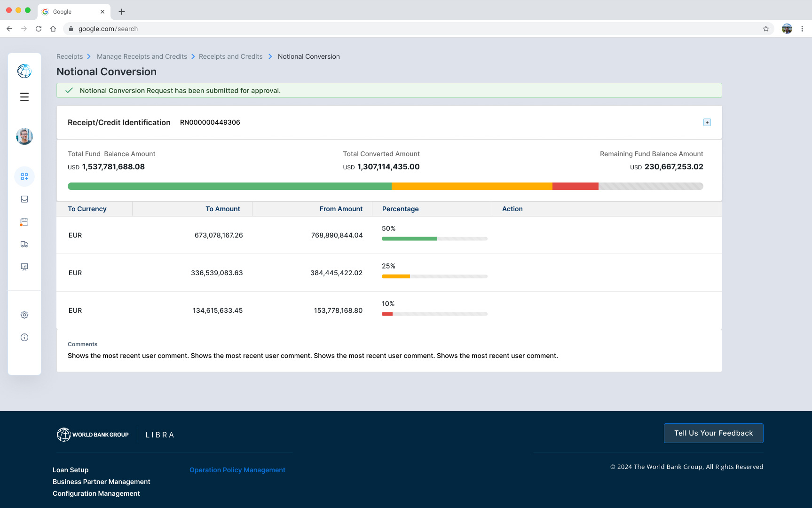The height and width of the screenshot is (508, 812).
Task: Click the fund balance progress bar
Action: [x=385, y=186]
